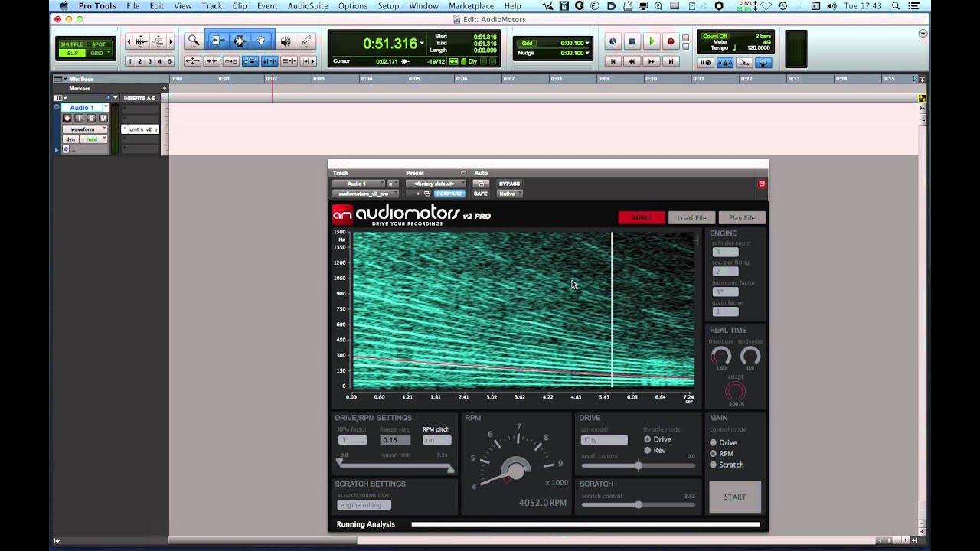Screen dimensions: 980x551
Task: Toggle the MIDI Merge icon
Action: point(744,63)
